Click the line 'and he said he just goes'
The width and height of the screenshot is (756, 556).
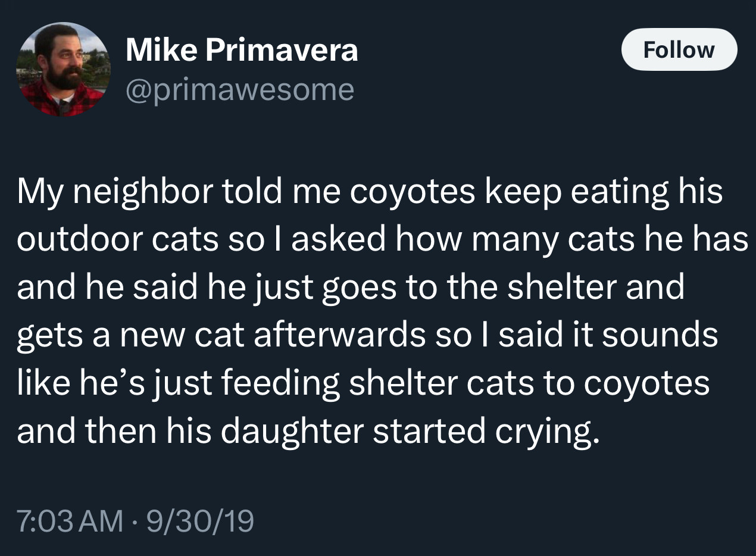tap(351, 288)
